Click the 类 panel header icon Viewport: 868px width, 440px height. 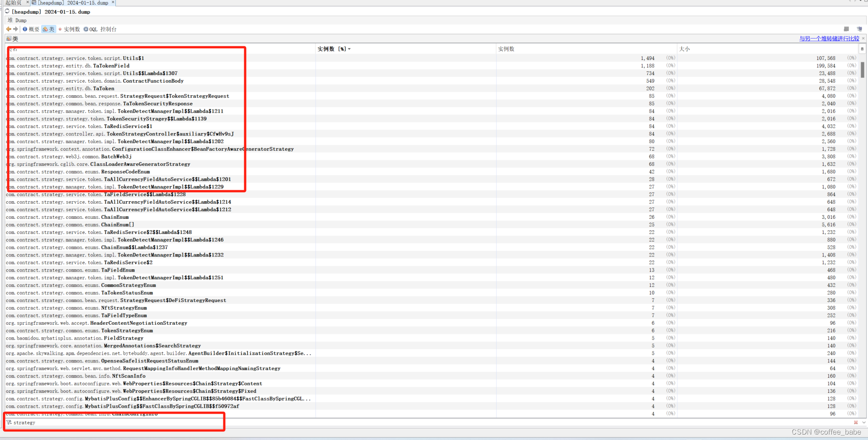click(9, 39)
